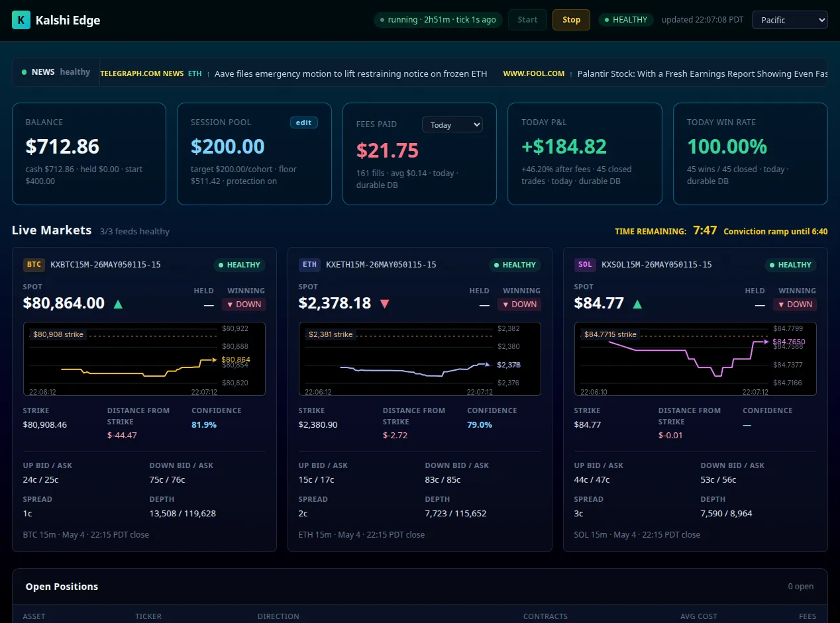This screenshot has width=840, height=623.
Task: Click the running 2h51m status pill
Action: point(438,20)
